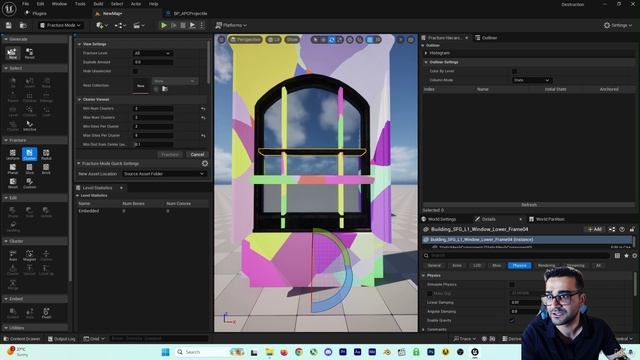The height and width of the screenshot is (360, 640).
Task: Open the Window menu
Action: [x=59, y=4]
